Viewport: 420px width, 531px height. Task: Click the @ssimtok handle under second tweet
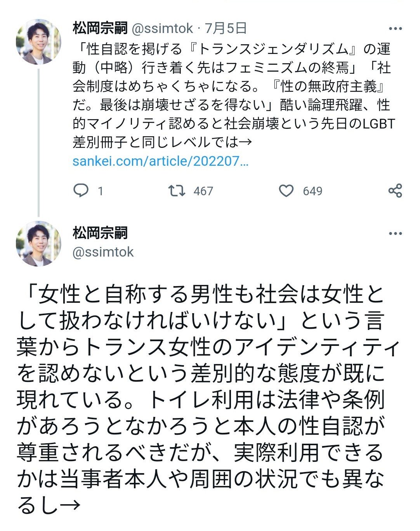[x=103, y=252]
